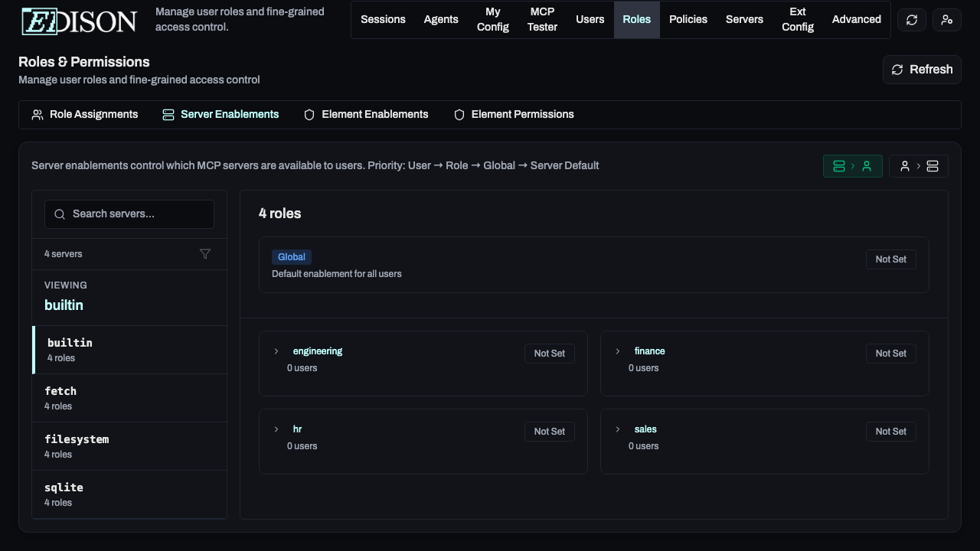980x551 pixels.
Task: Expand the hr role chevron
Action: (276, 429)
